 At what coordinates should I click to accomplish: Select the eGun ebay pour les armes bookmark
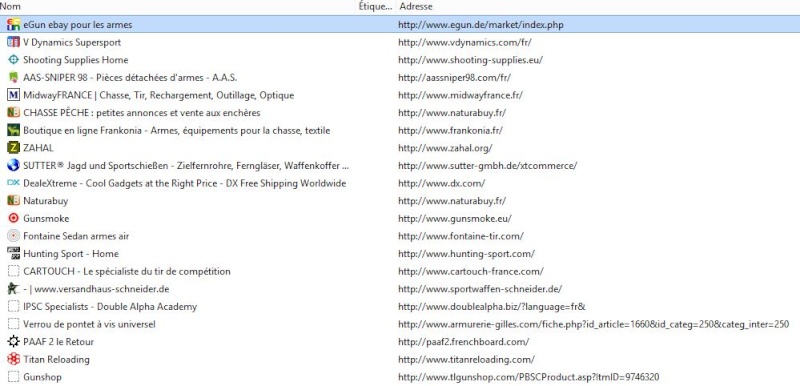[x=78, y=24]
